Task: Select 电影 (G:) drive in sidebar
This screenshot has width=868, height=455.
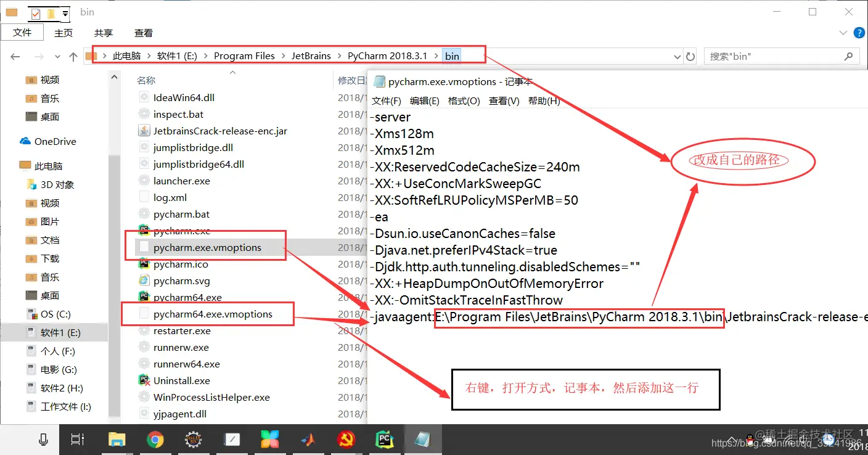Action: tap(52, 369)
